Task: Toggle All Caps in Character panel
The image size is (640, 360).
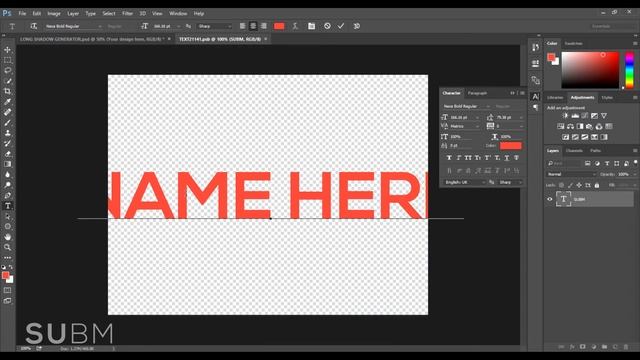Action: 468,158
